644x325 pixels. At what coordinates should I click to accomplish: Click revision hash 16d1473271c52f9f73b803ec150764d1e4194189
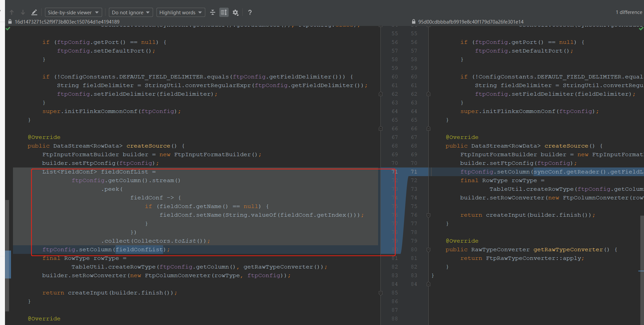point(67,22)
